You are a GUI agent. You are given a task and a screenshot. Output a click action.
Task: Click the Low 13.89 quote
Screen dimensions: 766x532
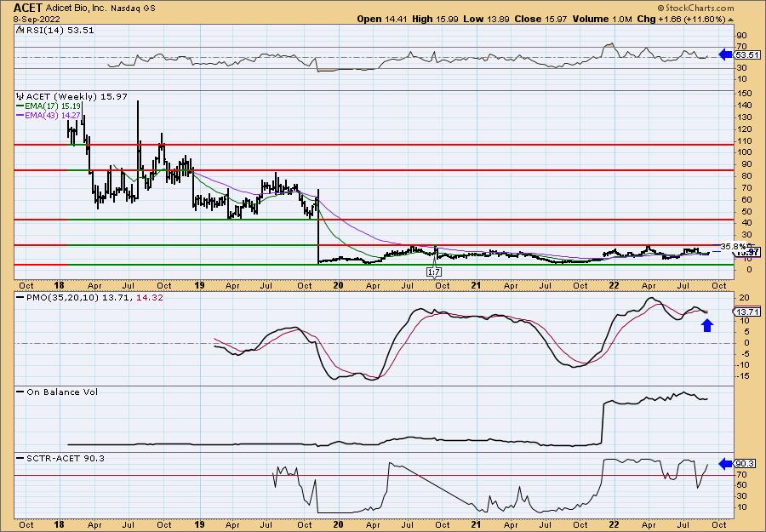coord(486,19)
